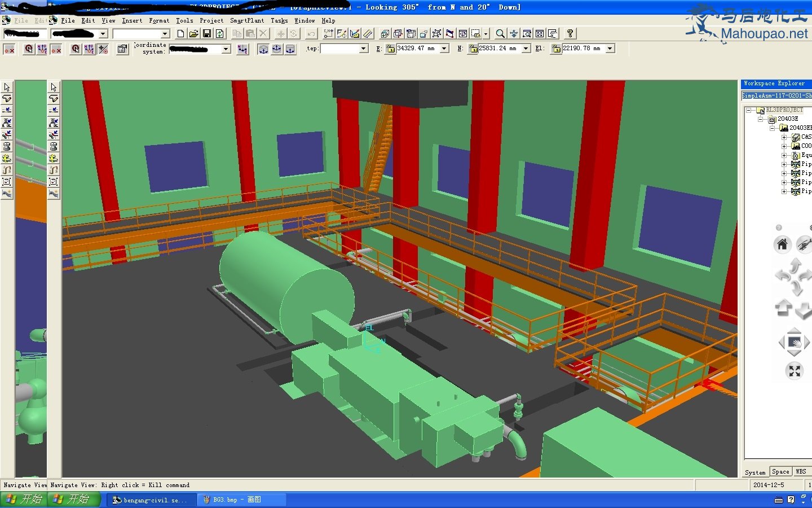Create a new document with New icon
Screen dimensions: 812x508
click(x=180, y=34)
